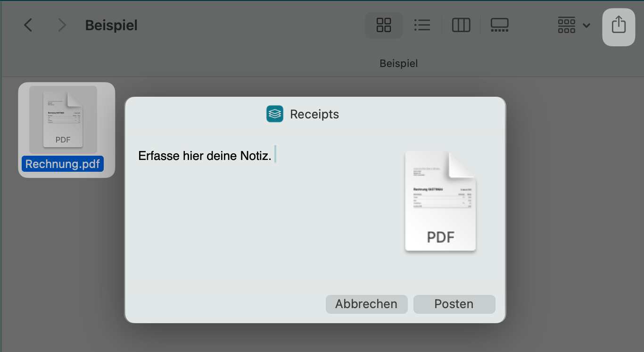Expand the grouping options chevron

click(586, 25)
